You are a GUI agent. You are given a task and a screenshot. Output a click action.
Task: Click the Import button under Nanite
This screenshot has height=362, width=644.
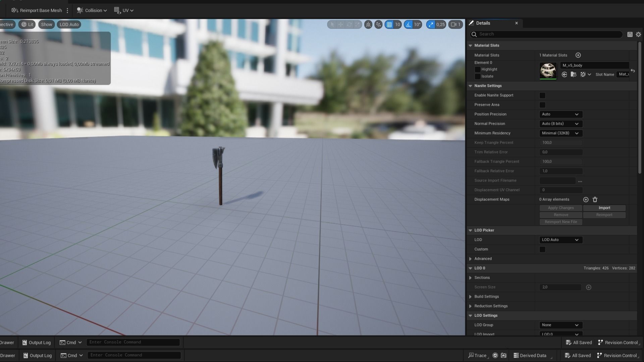pyautogui.click(x=604, y=208)
